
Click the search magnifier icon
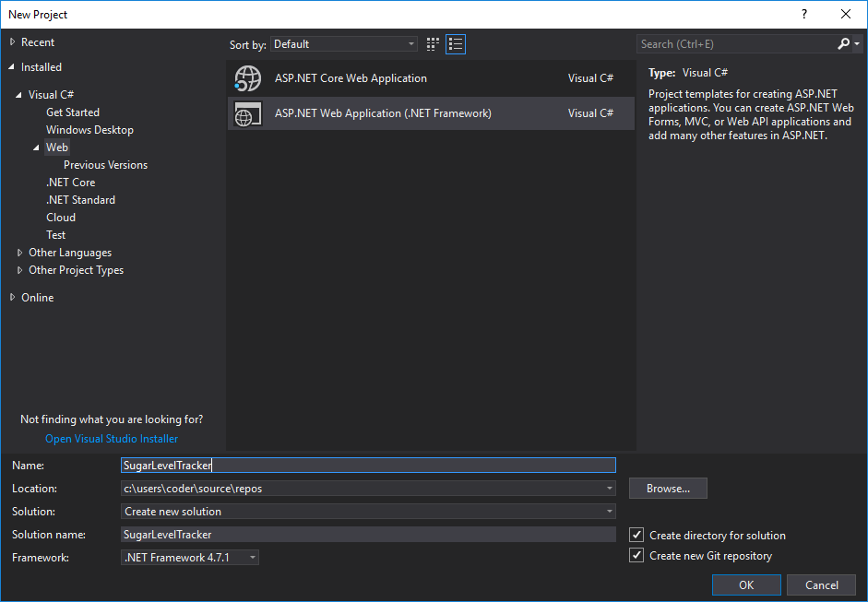(x=843, y=44)
